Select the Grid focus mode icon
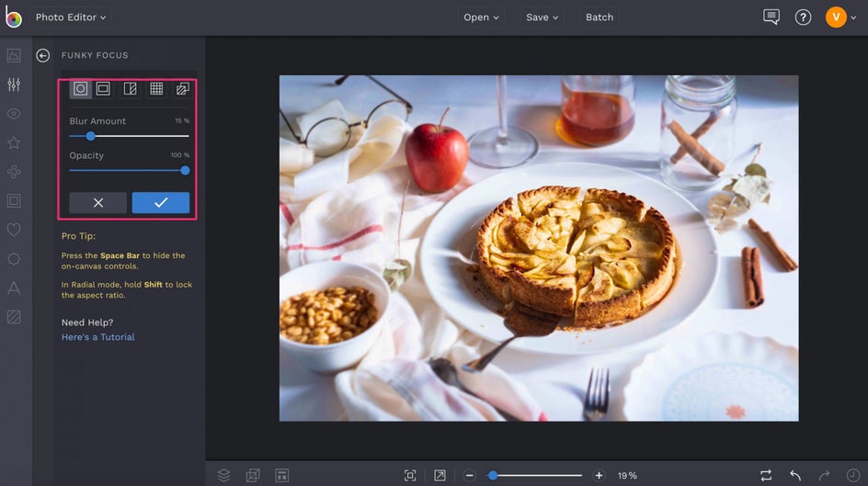 (x=156, y=88)
